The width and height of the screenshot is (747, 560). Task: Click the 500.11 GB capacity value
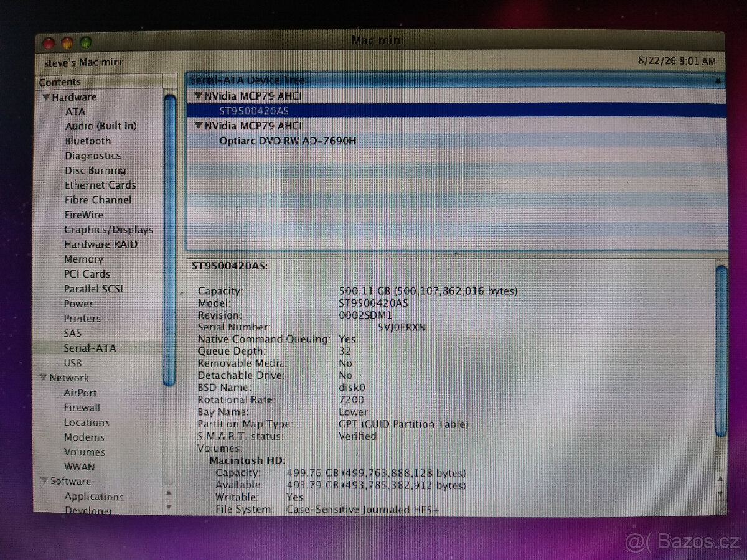(428, 291)
